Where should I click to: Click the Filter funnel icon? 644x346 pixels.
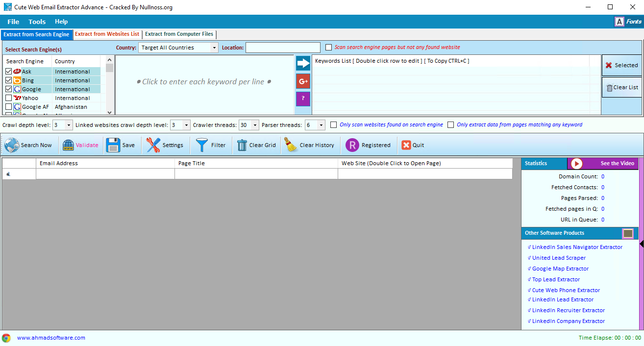click(202, 145)
